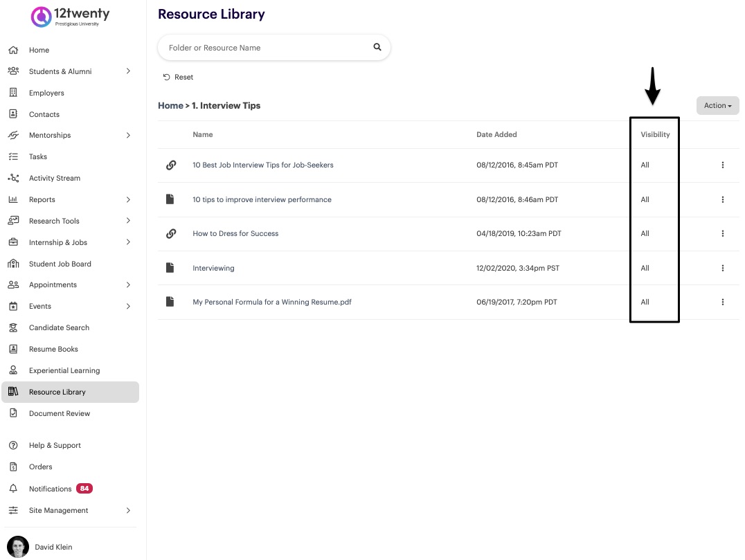Open kebab menu for How to Dress for Success

(722, 234)
